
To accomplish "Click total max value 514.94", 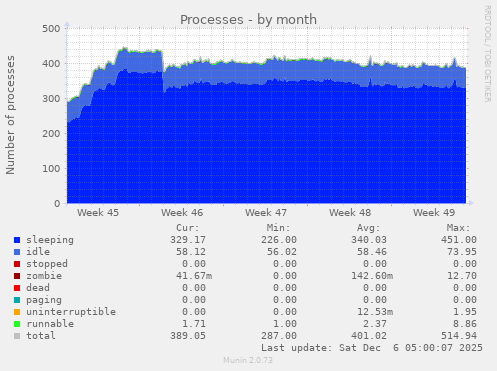I will click(459, 336).
